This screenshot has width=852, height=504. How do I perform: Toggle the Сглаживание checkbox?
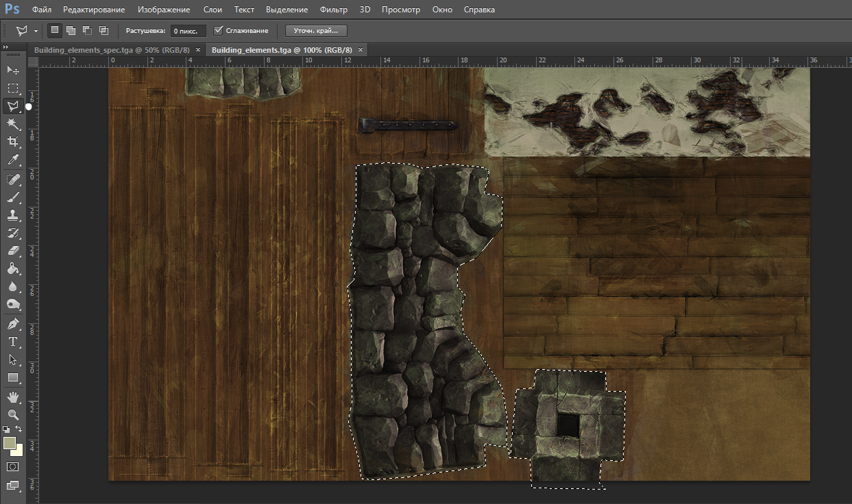point(219,31)
